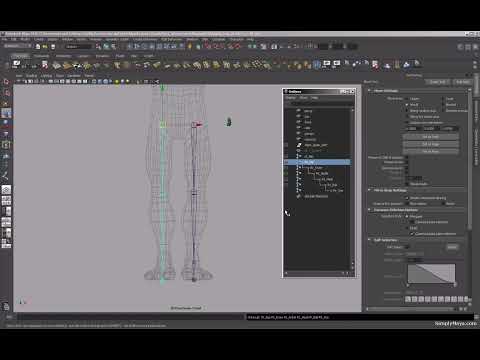Click the Lasso tool in left toolbox

point(6,93)
